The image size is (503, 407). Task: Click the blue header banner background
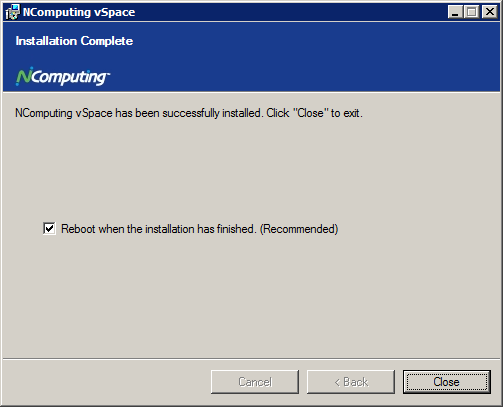(x=300, y=57)
